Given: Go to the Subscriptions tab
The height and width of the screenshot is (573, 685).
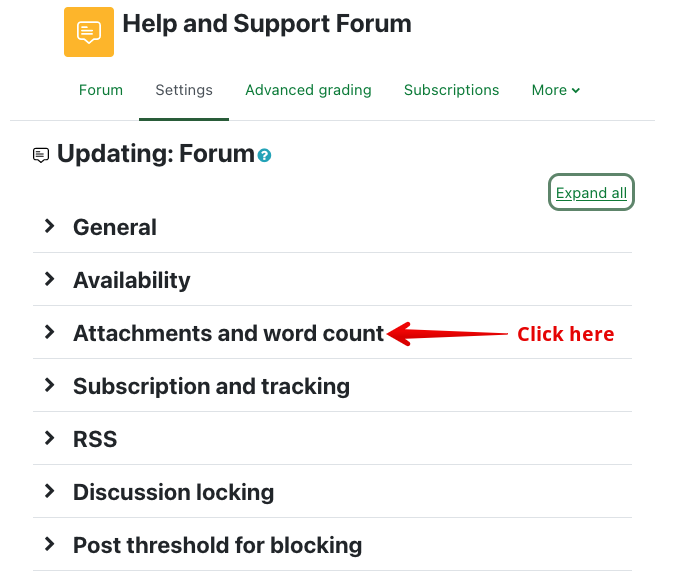Looking at the screenshot, I should click(451, 90).
